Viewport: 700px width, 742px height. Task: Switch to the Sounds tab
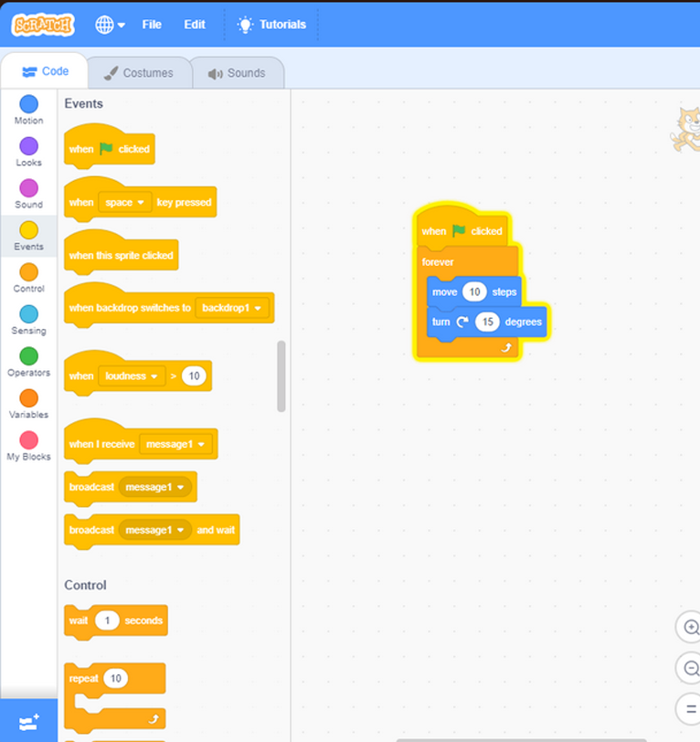pos(237,73)
